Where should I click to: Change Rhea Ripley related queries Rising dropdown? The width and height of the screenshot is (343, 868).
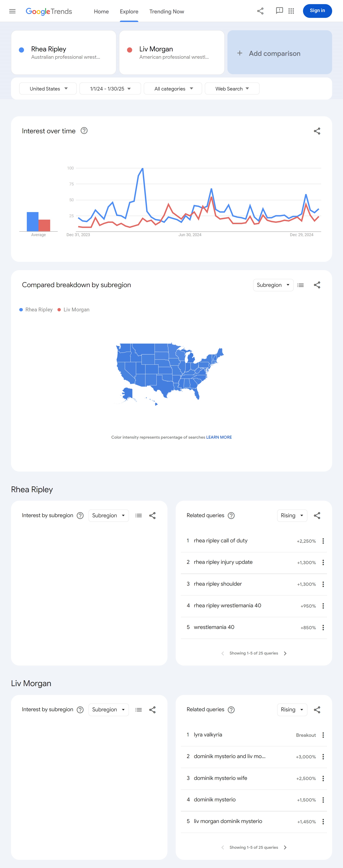pyautogui.click(x=292, y=516)
